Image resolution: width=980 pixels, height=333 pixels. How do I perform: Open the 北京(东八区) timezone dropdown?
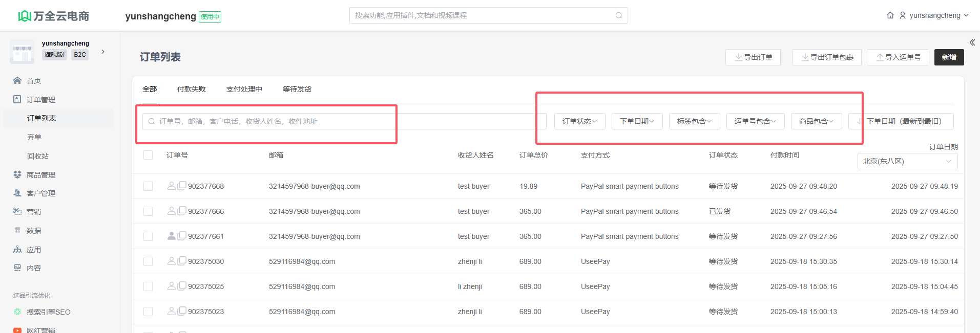click(x=907, y=161)
